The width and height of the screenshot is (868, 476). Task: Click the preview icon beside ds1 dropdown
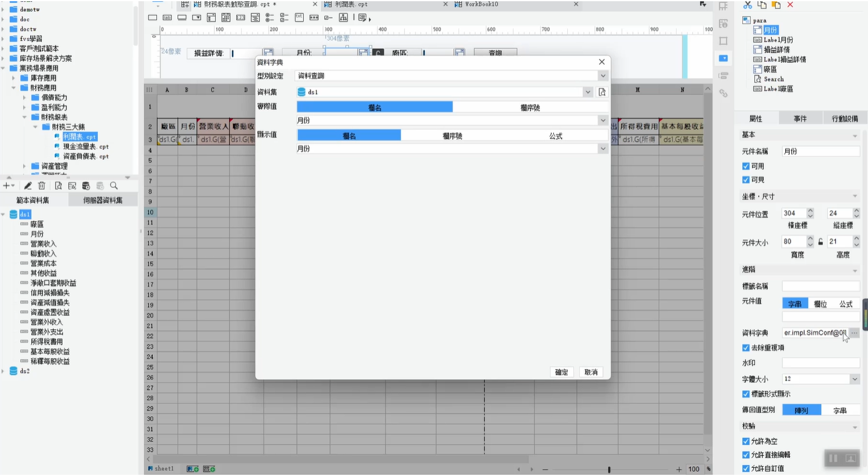(x=602, y=92)
